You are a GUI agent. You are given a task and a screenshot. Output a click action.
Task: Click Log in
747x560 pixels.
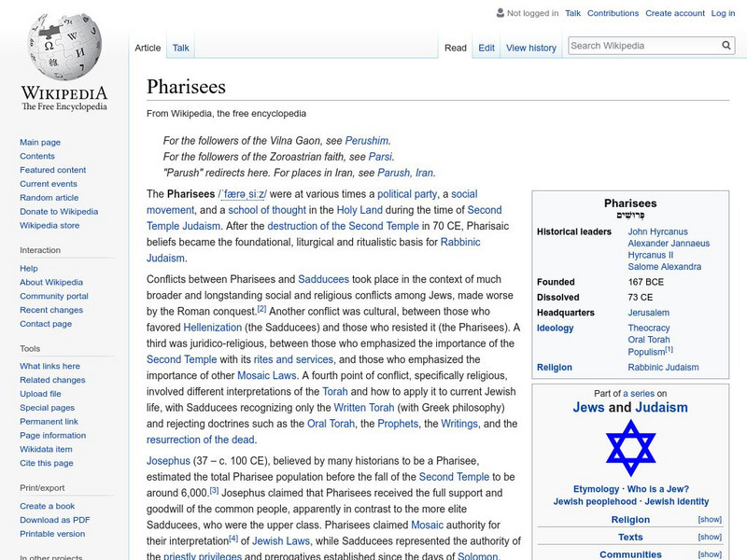(x=723, y=13)
